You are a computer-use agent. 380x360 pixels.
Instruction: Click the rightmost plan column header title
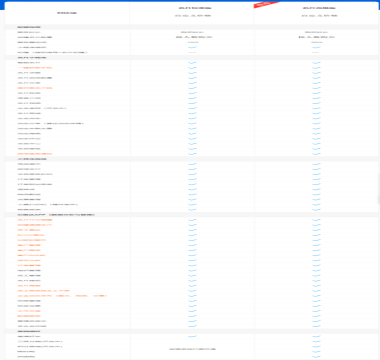pyautogui.click(x=317, y=8)
